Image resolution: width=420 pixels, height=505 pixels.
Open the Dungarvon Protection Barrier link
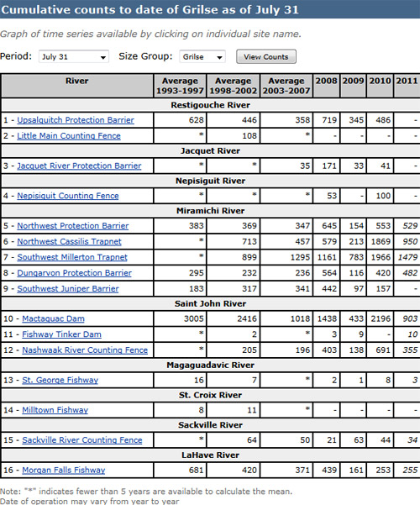pos(74,273)
